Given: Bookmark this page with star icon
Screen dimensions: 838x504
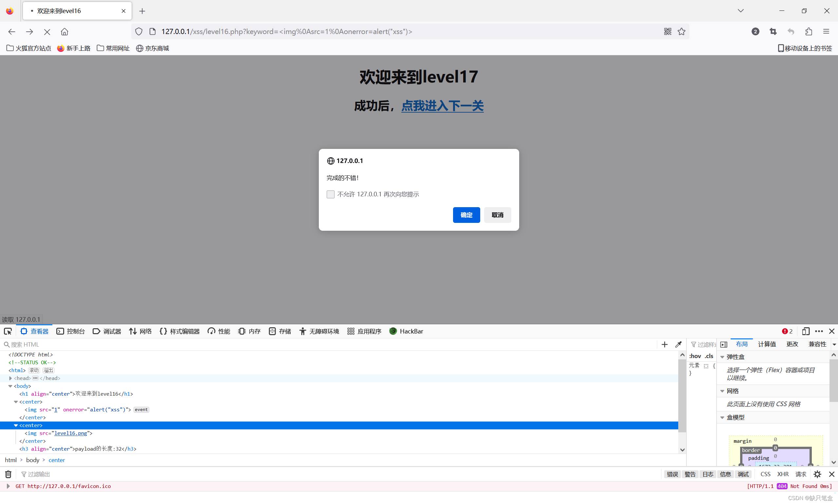Looking at the screenshot, I should [x=682, y=32].
